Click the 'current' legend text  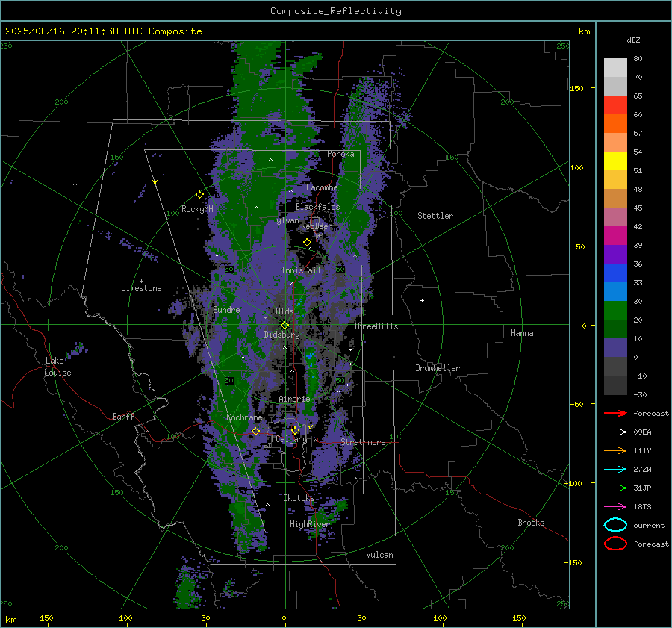[649, 526]
